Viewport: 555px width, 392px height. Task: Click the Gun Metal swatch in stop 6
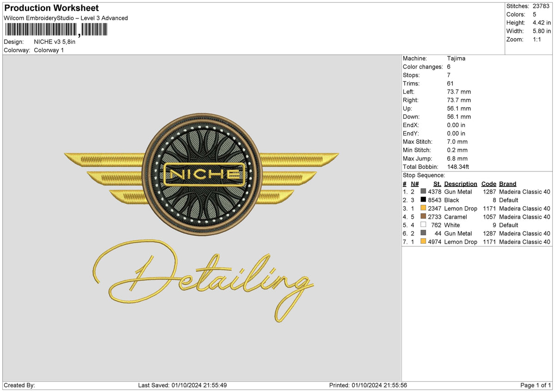pos(423,233)
